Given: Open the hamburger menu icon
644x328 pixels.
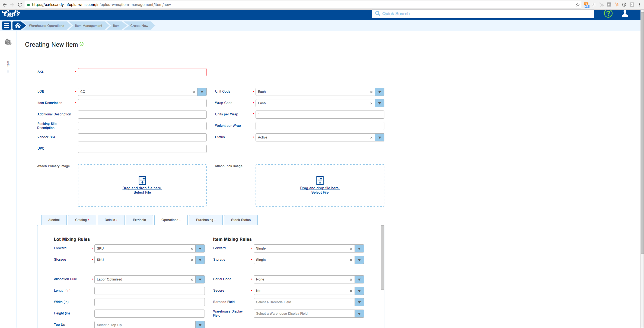Looking at the screenshot, I should pos(7,26).
